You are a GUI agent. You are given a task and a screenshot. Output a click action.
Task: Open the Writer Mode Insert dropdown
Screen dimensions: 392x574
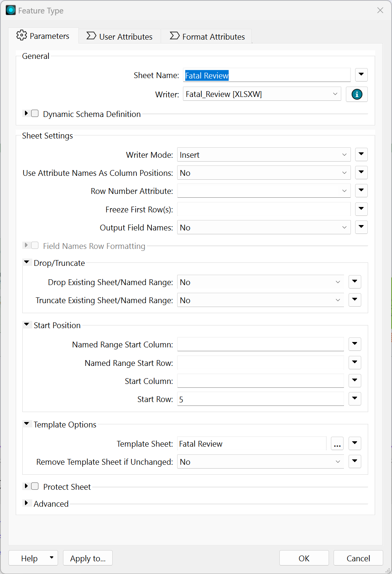(264, 155)
